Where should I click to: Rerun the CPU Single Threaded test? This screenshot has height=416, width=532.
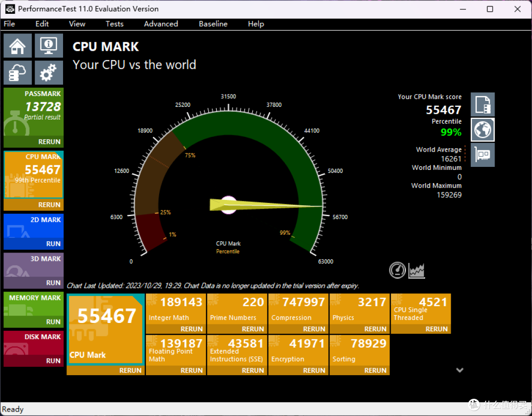point(421,329)
